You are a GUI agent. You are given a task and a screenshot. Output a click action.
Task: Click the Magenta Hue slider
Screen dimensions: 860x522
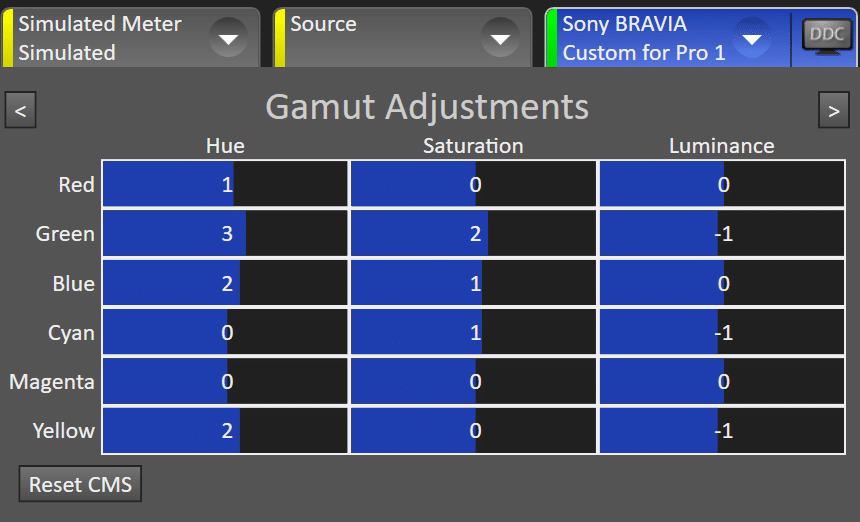[225, 382]
